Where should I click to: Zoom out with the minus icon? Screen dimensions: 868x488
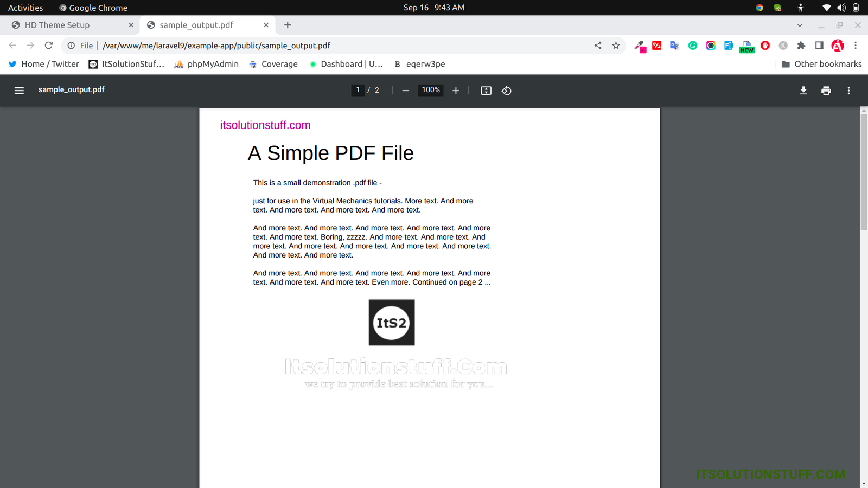(405, 91)
